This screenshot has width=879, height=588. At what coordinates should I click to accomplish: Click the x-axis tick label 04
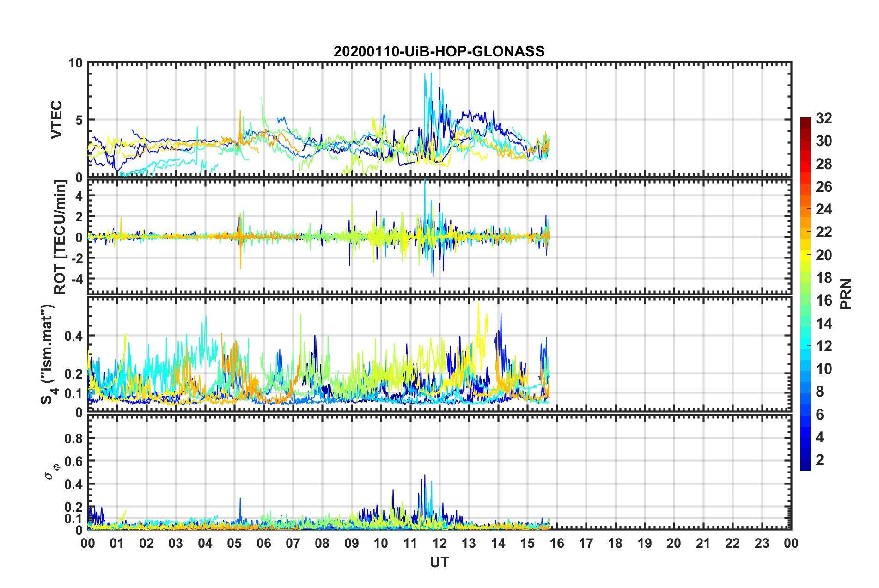(205, 543)
